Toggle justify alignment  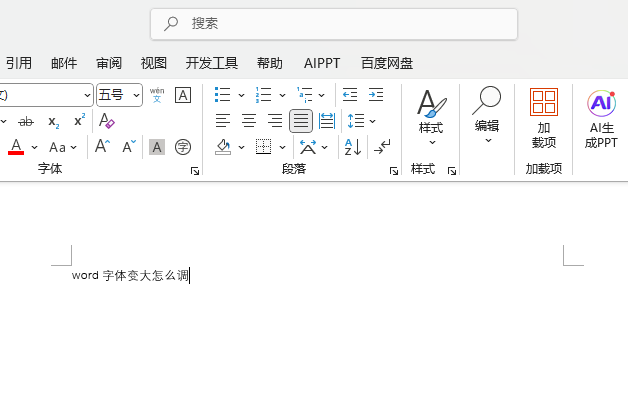[301, 121]
